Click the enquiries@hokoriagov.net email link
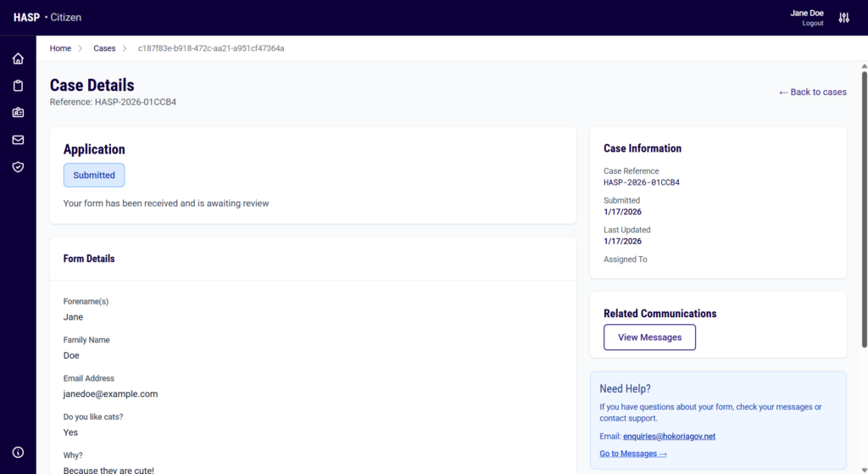The image size is (868, 474). click(669, 437)
